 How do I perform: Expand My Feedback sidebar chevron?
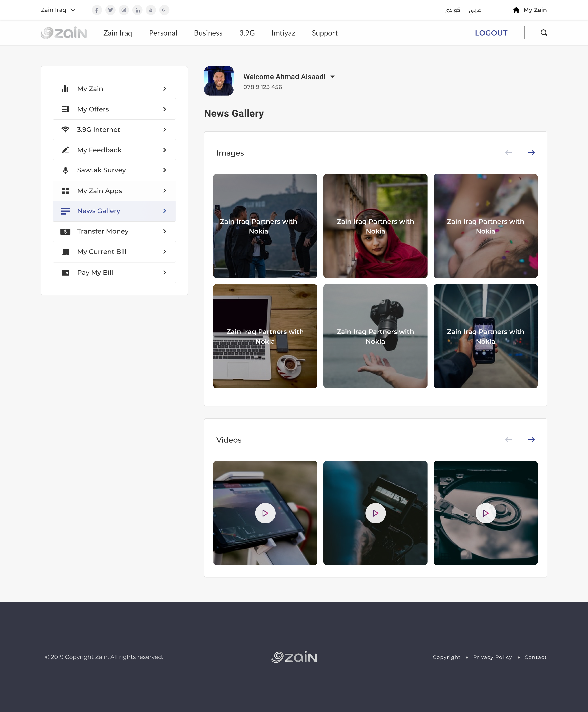point(165,150)
